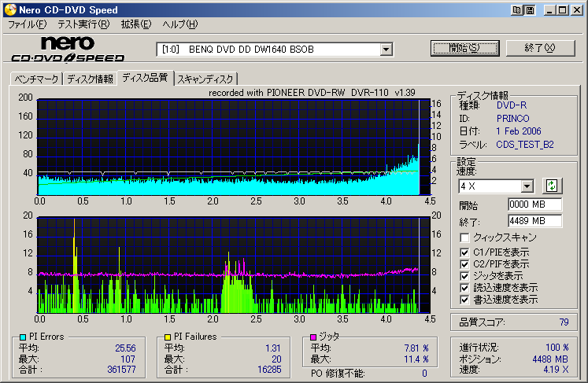Select the ディスク品質 tab
This screenshot has width=588, height=383.
click(145, 78)
